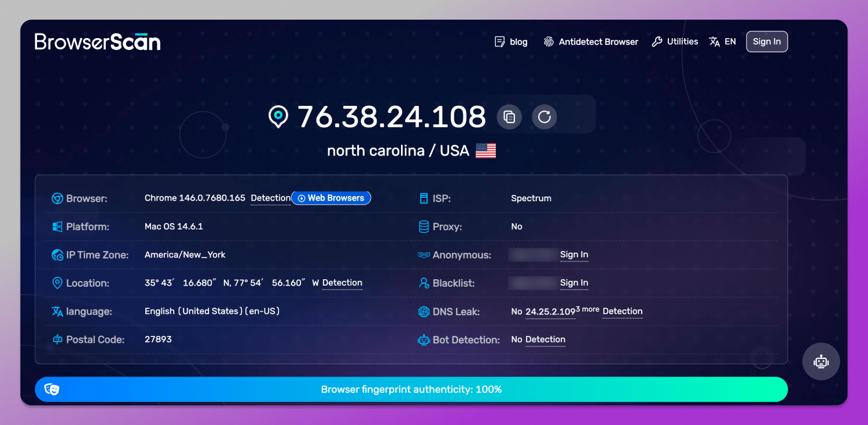Click the Utilities wrench icon
This screenshot has height=425, width=868.
click(x=657, y=41)
